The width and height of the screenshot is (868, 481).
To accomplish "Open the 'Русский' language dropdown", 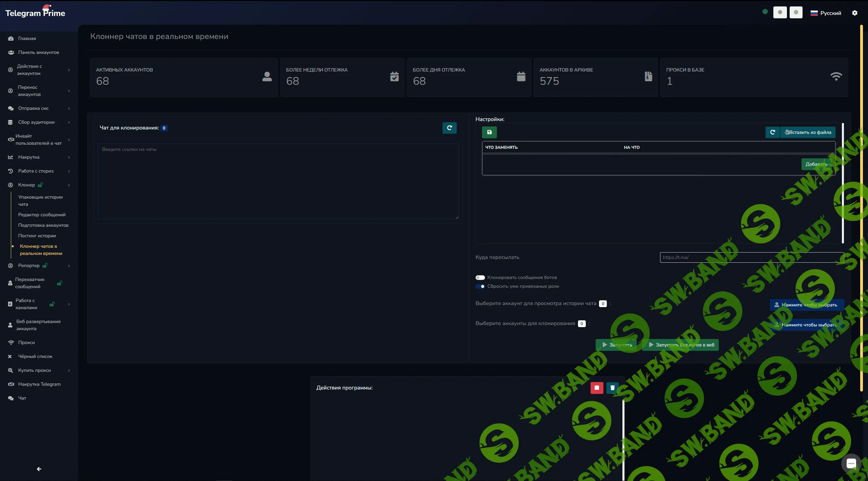I will click(826, 13).
